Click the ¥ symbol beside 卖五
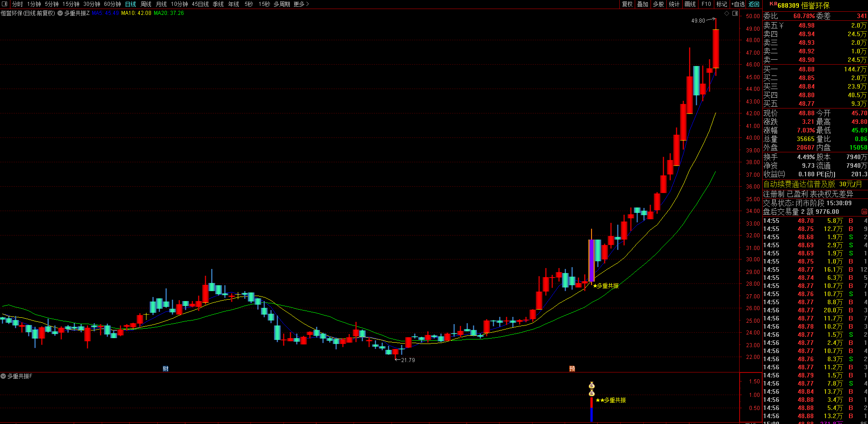 [781, 25]
